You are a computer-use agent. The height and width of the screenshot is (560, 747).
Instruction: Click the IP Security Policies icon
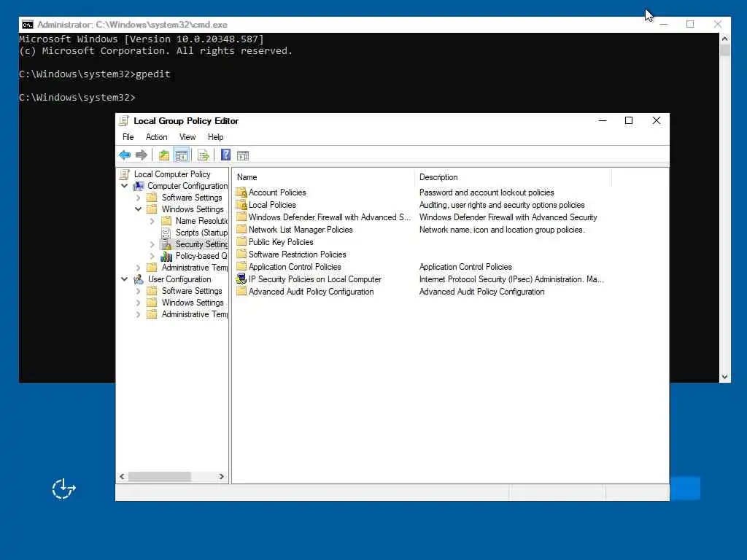(x=241, y=279)
